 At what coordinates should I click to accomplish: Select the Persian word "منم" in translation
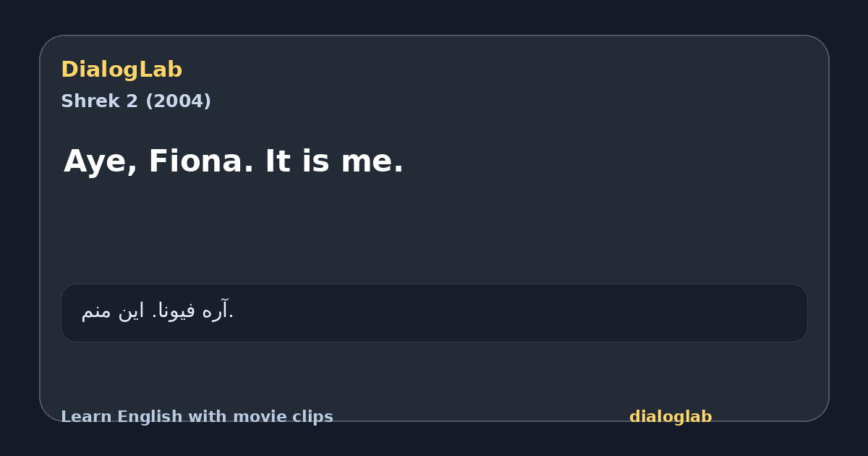pyautogui.click(x=96, y=311)
